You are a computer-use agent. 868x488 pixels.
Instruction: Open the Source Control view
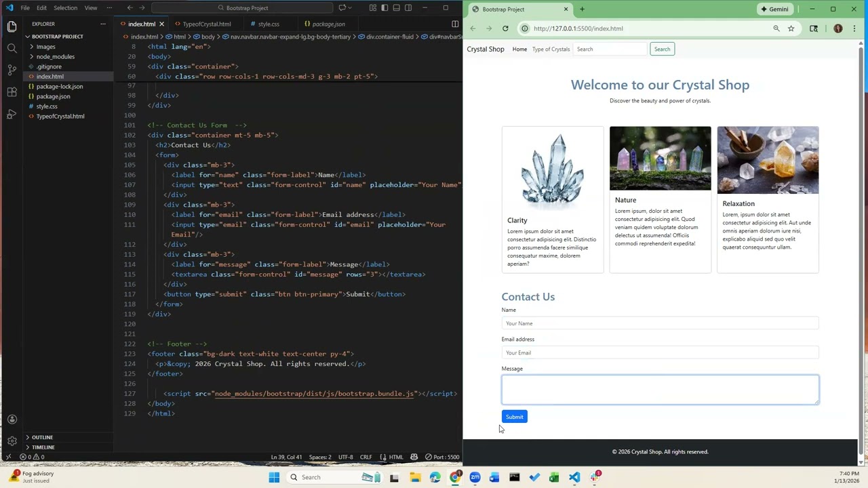click(12, 70)
